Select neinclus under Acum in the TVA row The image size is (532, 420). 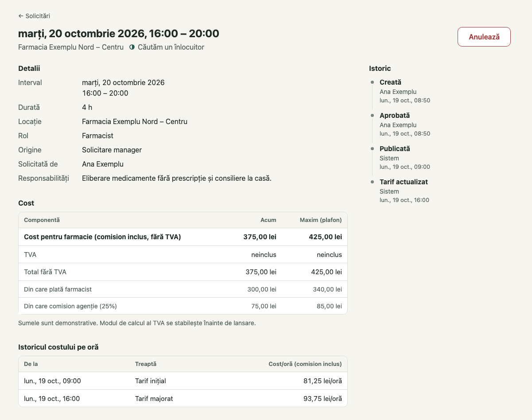tap(264, 255)
